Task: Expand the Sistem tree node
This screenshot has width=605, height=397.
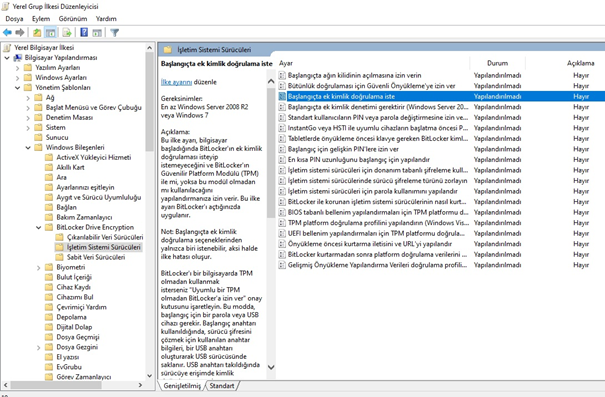Action: 28,128
